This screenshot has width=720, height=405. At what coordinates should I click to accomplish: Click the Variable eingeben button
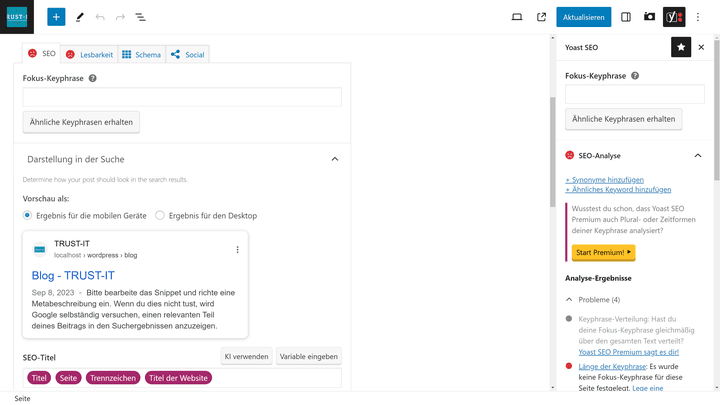tap(309, 356)
